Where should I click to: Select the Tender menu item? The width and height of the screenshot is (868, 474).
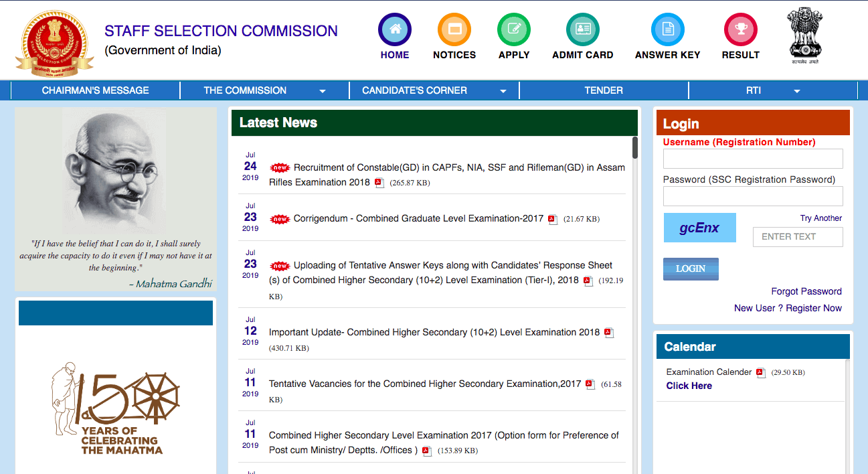[603, 90]
